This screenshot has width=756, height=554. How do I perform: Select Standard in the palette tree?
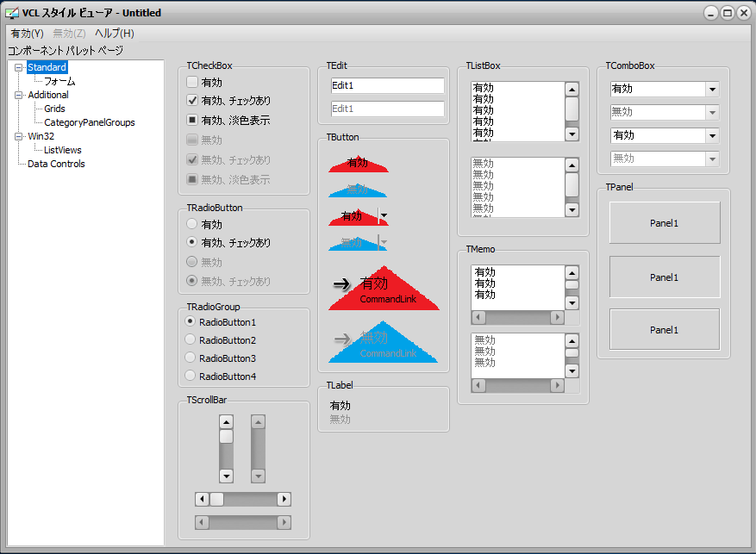pyautogui.click(x=47, y=67)
